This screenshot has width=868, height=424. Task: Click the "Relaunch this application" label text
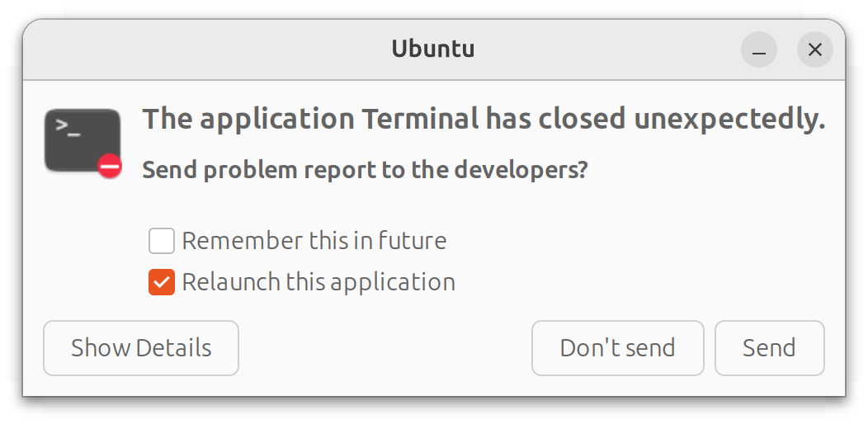tap(318, 282)
